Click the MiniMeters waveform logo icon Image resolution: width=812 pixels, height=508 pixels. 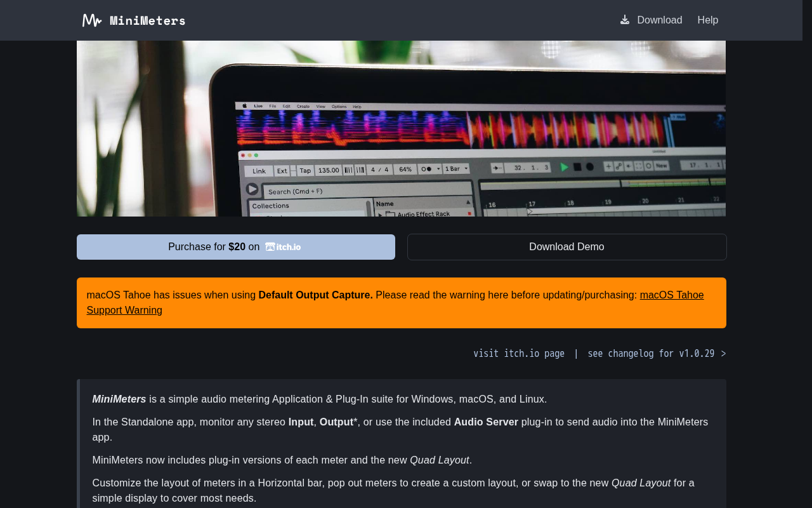tap(92, 20)
